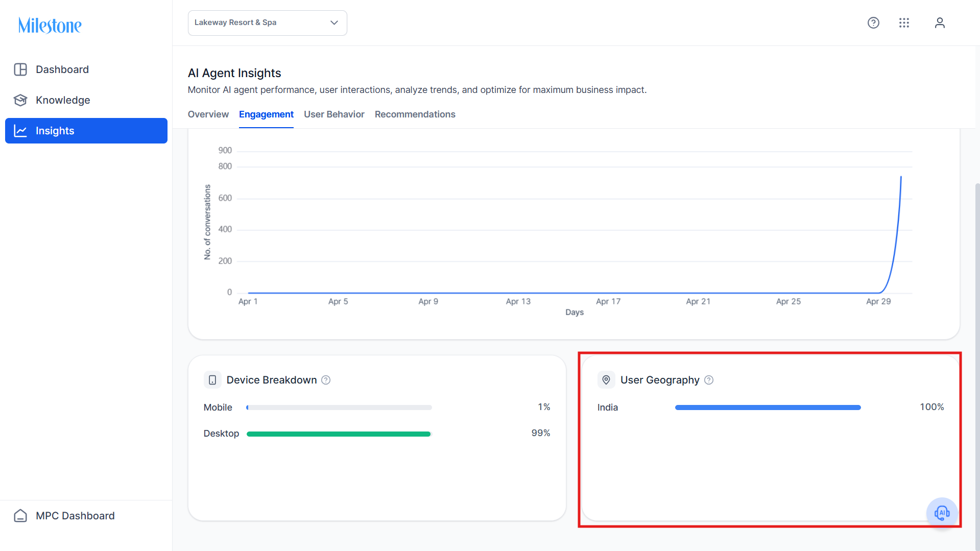Click the Device Breakdown title
Viewport: 980px width, 551px height.
tap(272, 380)
